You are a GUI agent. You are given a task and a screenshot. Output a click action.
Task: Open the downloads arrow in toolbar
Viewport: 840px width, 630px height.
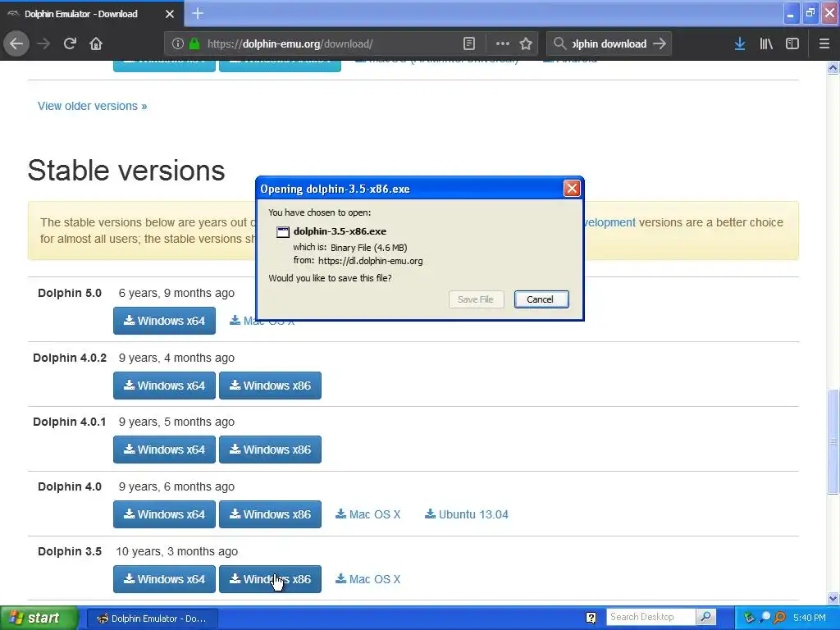point(740,44)
